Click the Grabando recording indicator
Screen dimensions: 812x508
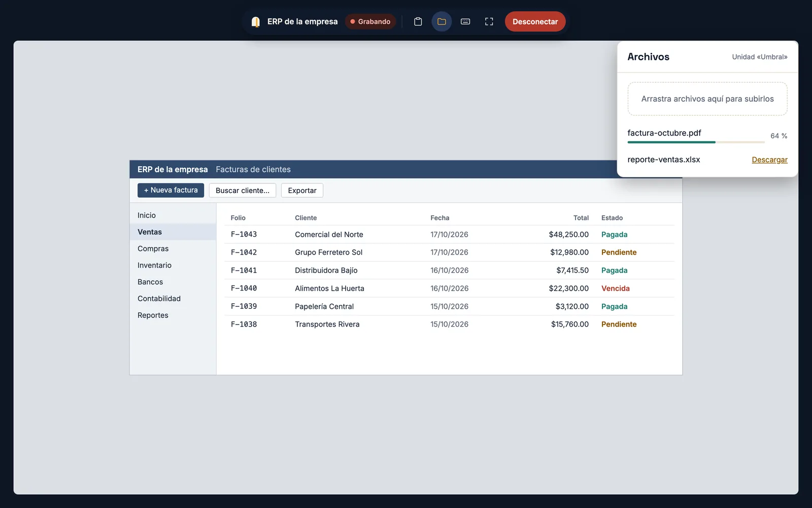pyautogui.click(x=370, y=21)
